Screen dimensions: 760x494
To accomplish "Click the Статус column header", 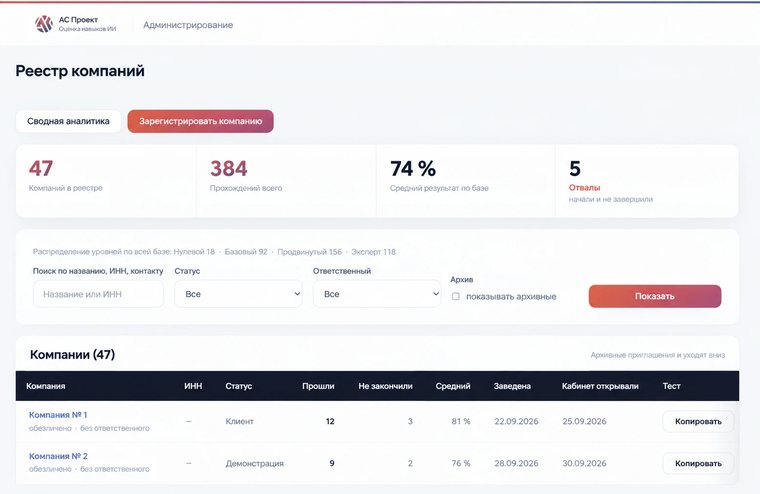I will click(x=238, y=386).
